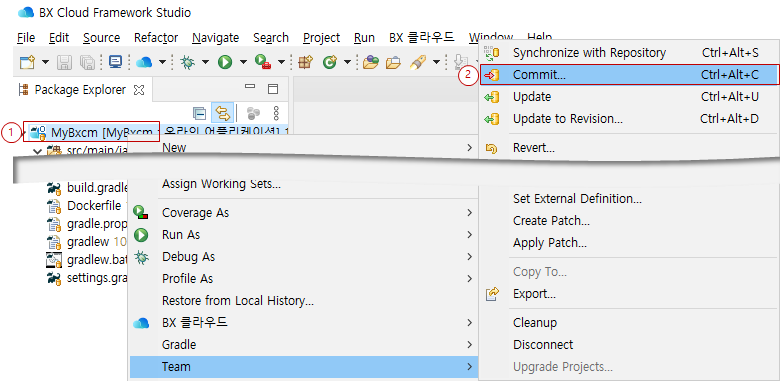This screenshot has width=780, height=381.
Task: Expand the Debug As submenu
Action: click(302, 257)
